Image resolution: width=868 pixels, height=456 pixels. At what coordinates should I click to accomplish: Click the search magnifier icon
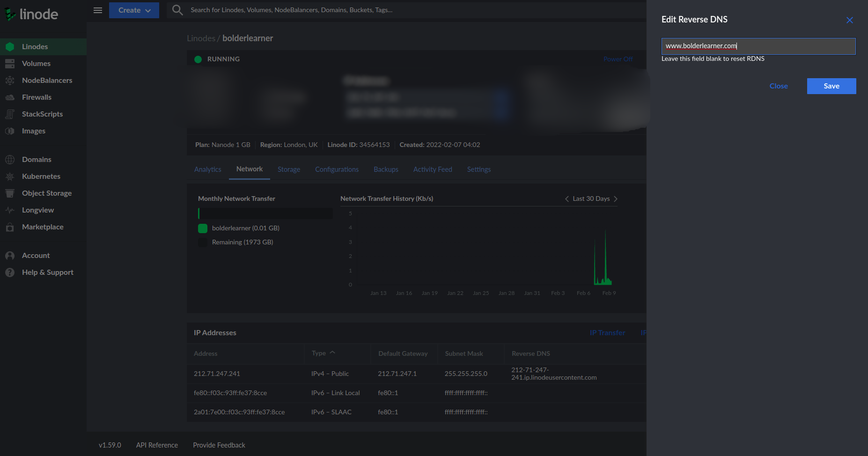pyautogui.click(x=177, y=10)
